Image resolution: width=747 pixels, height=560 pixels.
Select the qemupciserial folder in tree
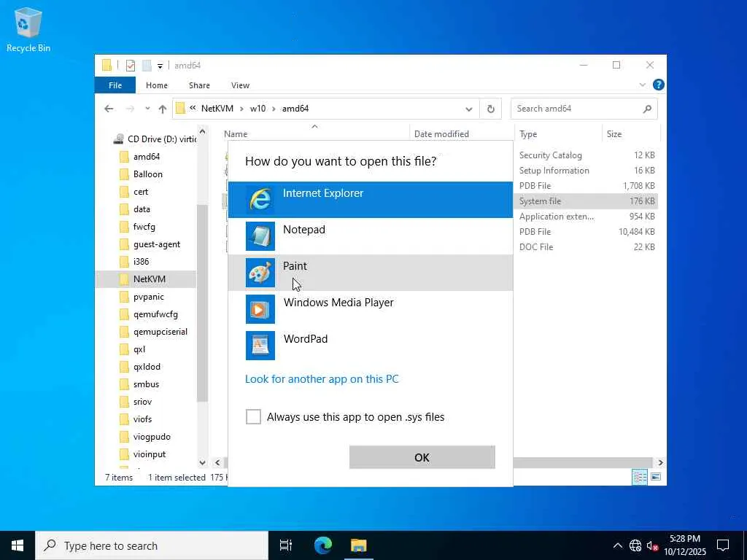click(x=160, y=332)
